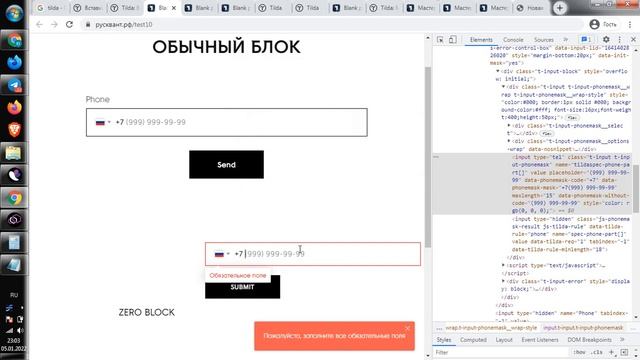Open DevTools settings gear
Screen dimensions: 640x360
point(606,40)
